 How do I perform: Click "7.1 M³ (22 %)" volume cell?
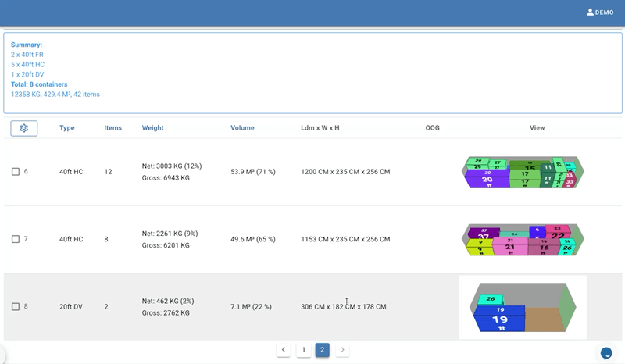coord(251,307)
